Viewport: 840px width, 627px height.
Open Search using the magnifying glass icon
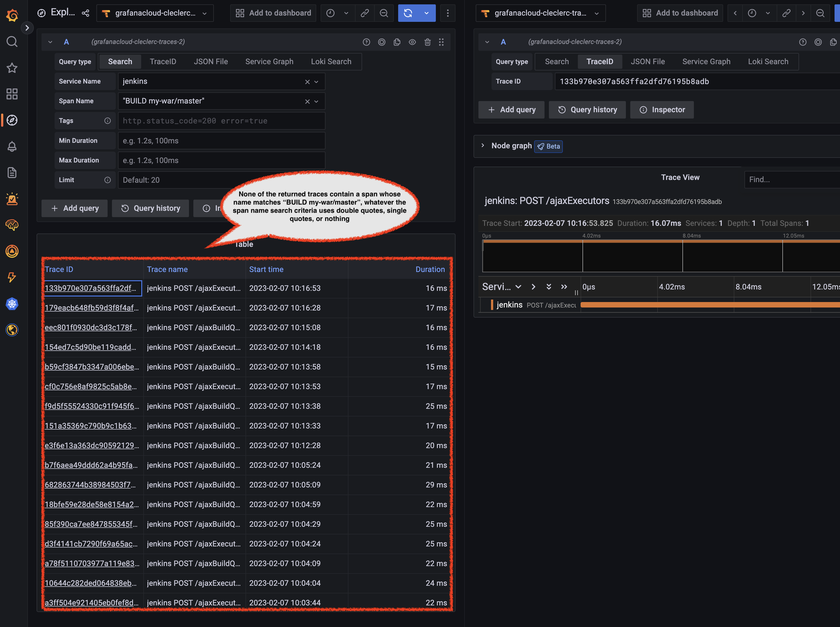12,42
